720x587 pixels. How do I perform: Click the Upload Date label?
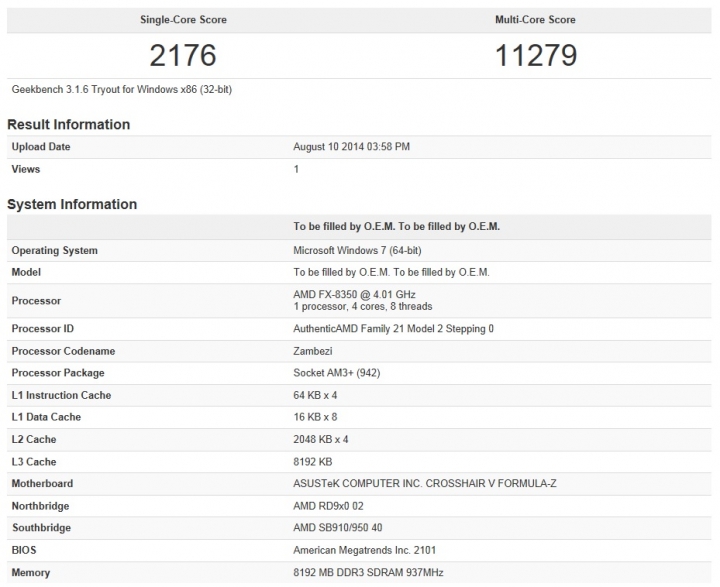41,147
